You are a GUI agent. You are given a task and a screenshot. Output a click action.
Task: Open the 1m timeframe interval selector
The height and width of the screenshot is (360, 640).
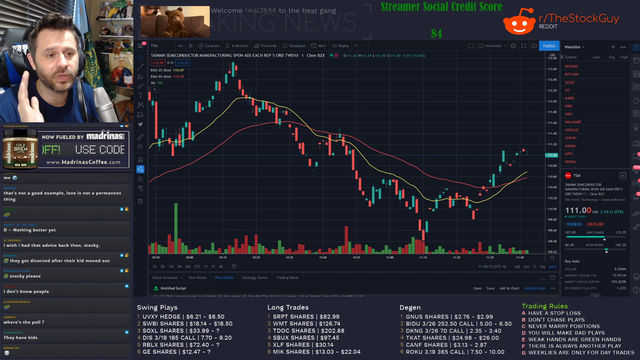point(180,46)
